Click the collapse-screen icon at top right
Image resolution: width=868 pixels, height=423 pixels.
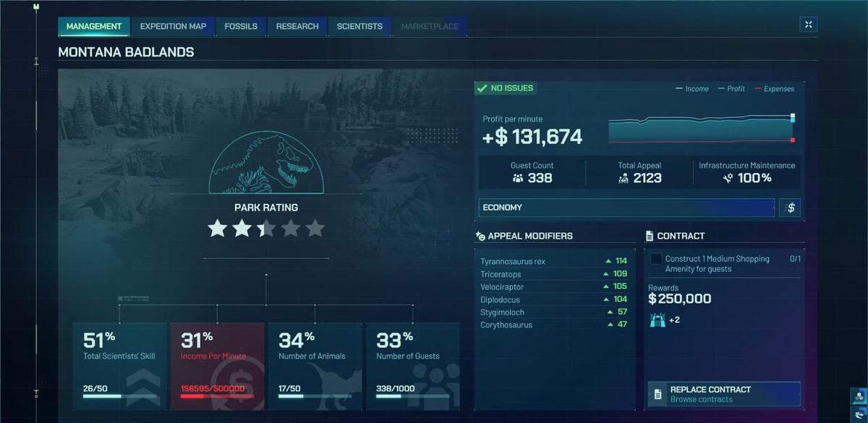click(x=808, y=25)
